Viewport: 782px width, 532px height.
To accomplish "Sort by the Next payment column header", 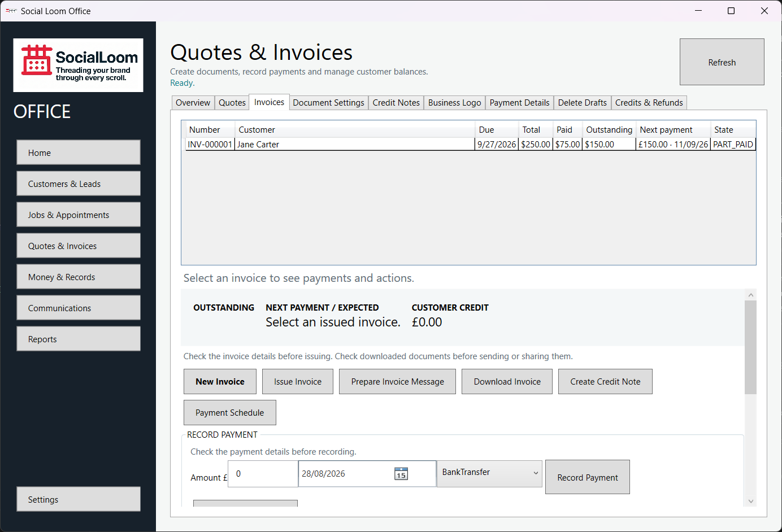I will (673, 130).
